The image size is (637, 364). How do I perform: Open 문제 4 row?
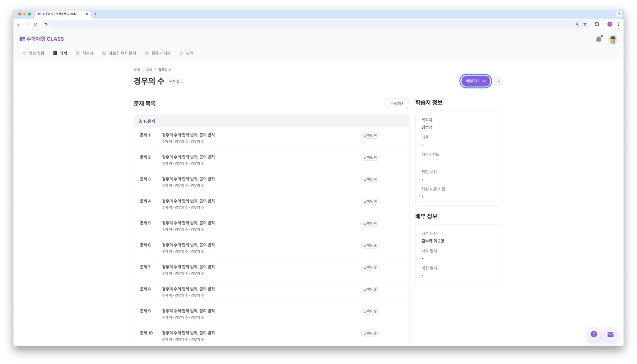pos(272,204)
